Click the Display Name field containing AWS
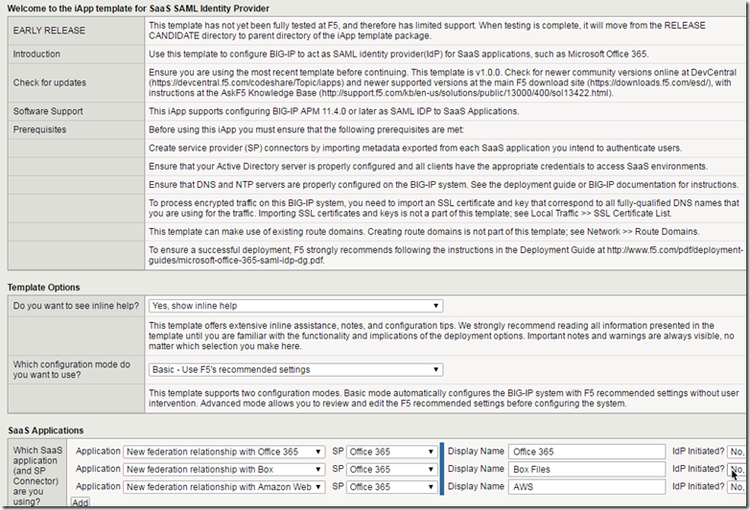The image size is (750, 510). coord(587,487)
